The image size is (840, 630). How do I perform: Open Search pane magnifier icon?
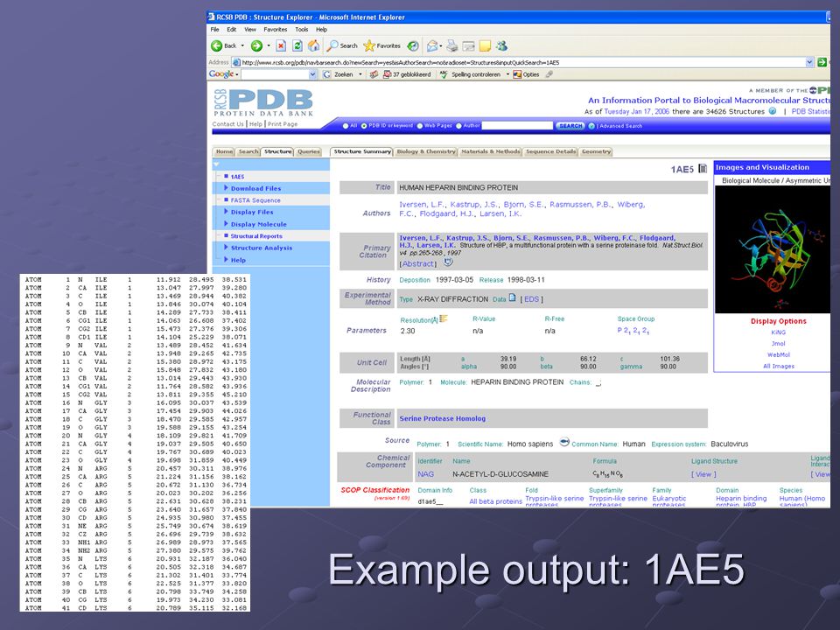332,46
